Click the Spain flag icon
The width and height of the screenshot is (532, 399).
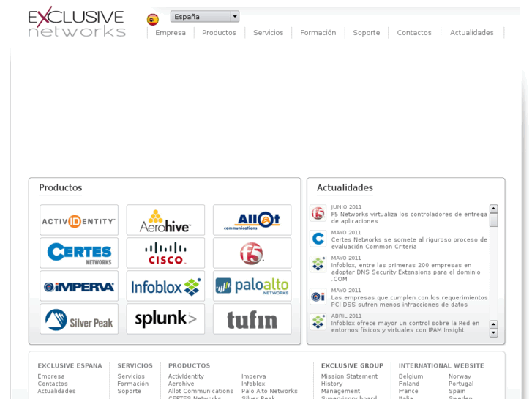tap(153, 19)
